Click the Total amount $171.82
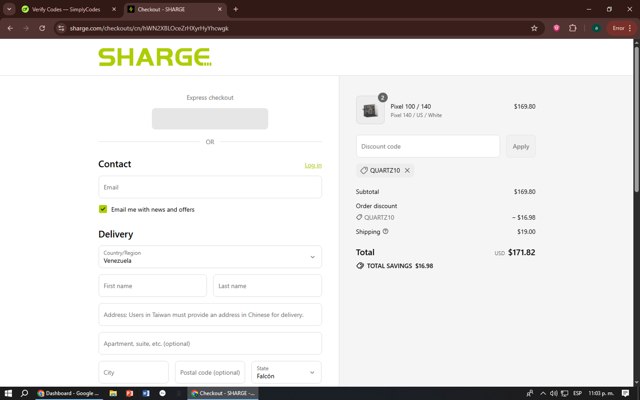The width and height of the screenshot is (640, 400). tap(522, 253)
